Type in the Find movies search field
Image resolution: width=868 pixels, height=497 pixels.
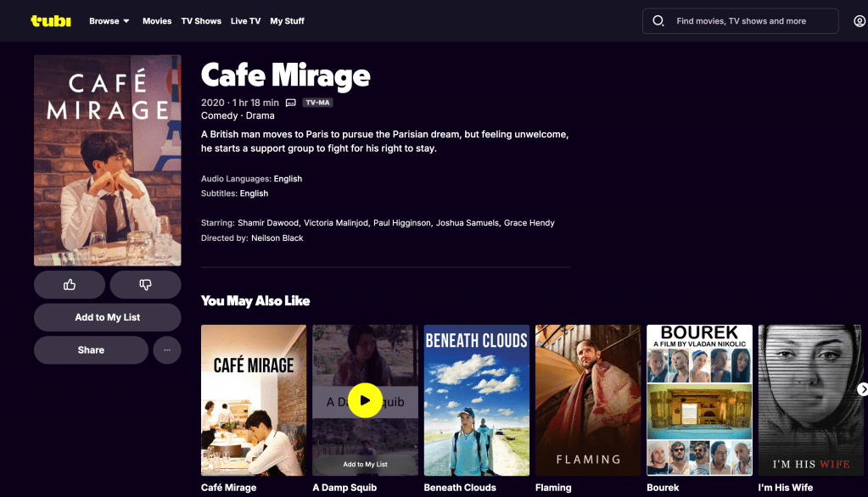coord(747,21)
